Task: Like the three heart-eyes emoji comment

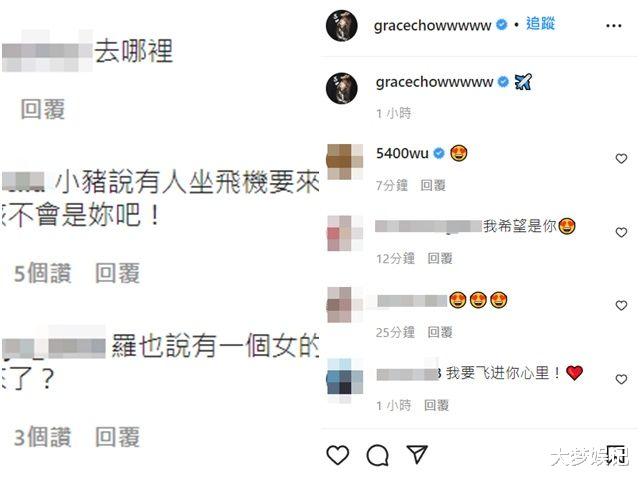Action: (621, 305)
